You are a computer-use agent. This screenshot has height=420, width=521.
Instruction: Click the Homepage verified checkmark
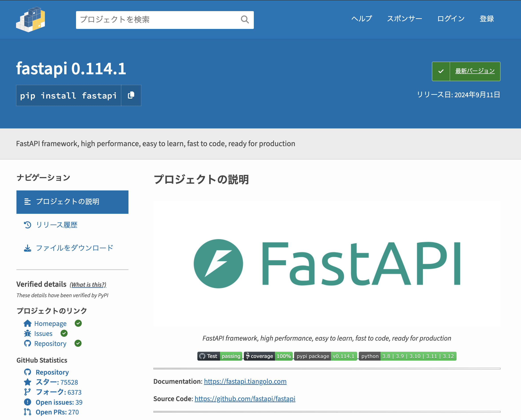pyautogui.click(x=78, y=323)
